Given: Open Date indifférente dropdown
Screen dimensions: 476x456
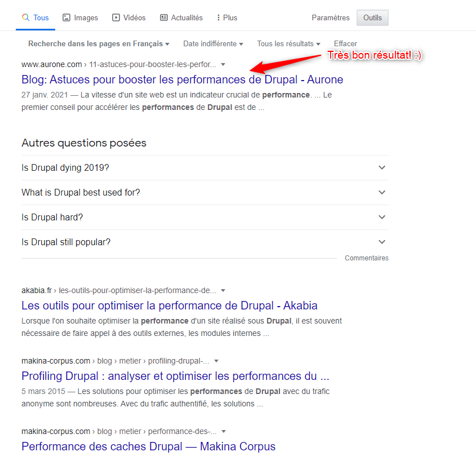Looking at the screenshot, I should pos(213,44).
